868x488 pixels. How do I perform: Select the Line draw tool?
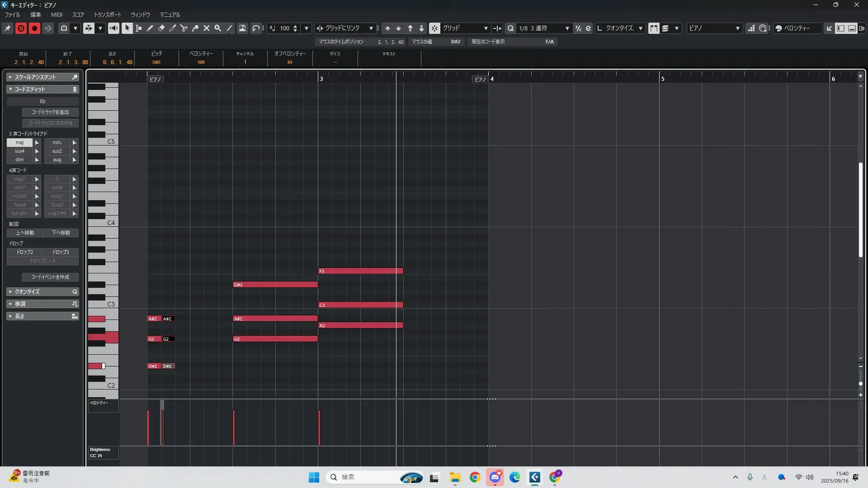[x=229, y=28]
